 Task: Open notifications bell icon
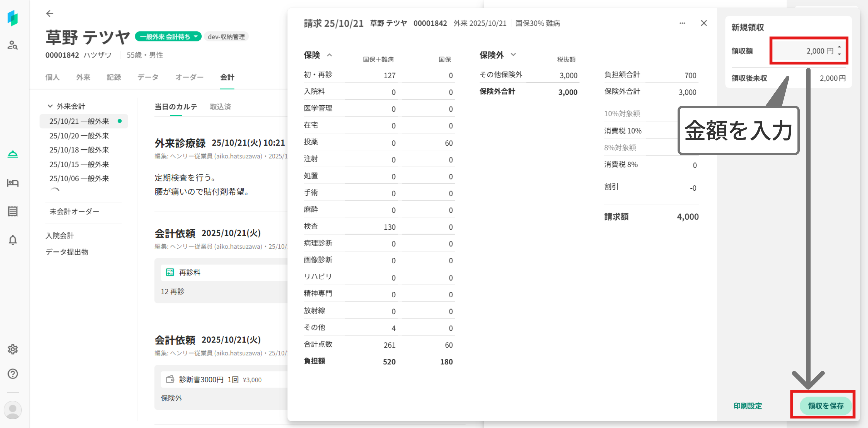pos(13,240)
